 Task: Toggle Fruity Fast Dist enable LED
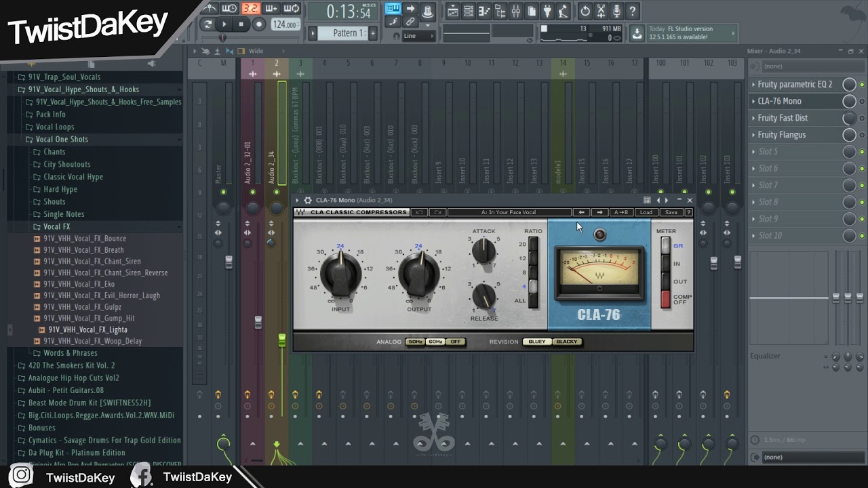click(x=862, y=118)
